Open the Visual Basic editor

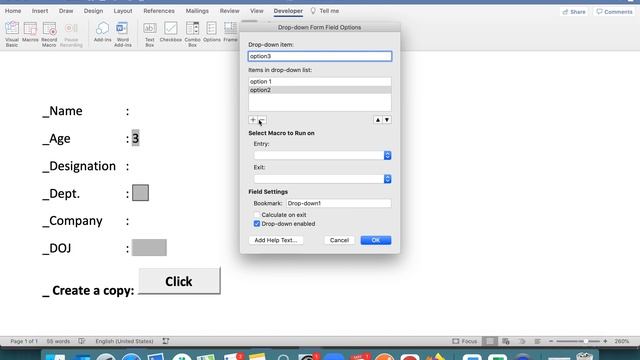point(12,34)
